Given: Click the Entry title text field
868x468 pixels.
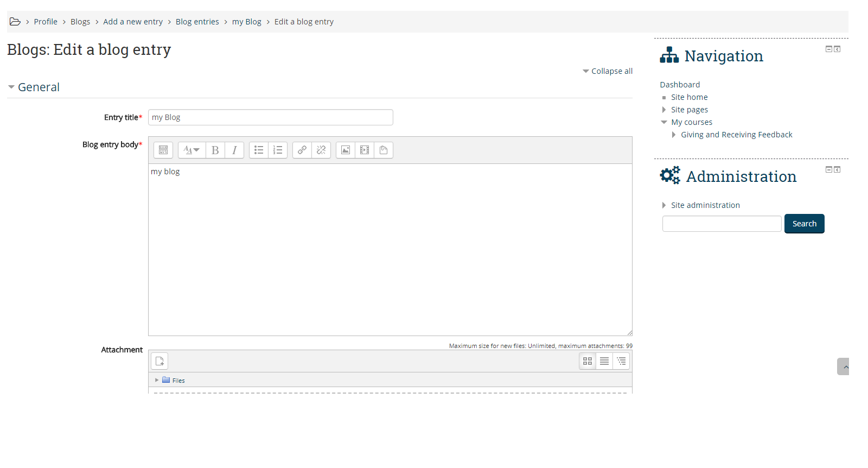Looking at the screenshot, I should tap(270, 117).
